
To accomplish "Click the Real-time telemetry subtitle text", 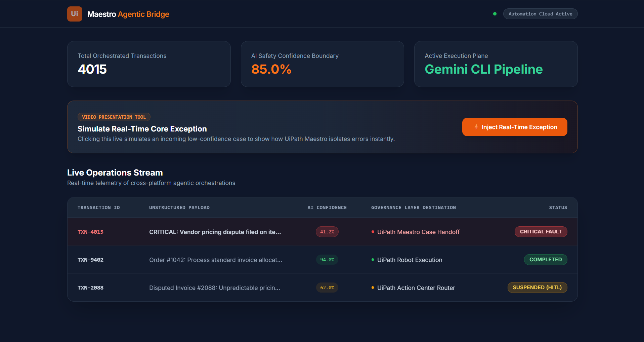I will point(151,183).
